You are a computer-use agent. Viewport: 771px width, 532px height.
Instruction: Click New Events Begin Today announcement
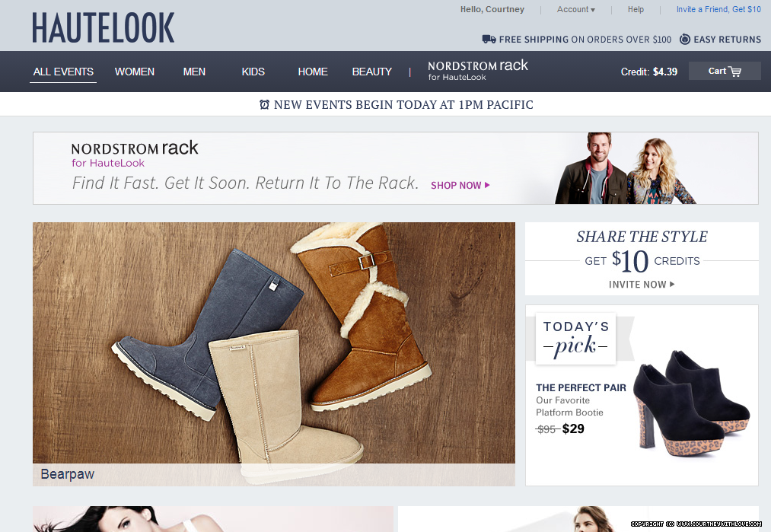(403, 105)
